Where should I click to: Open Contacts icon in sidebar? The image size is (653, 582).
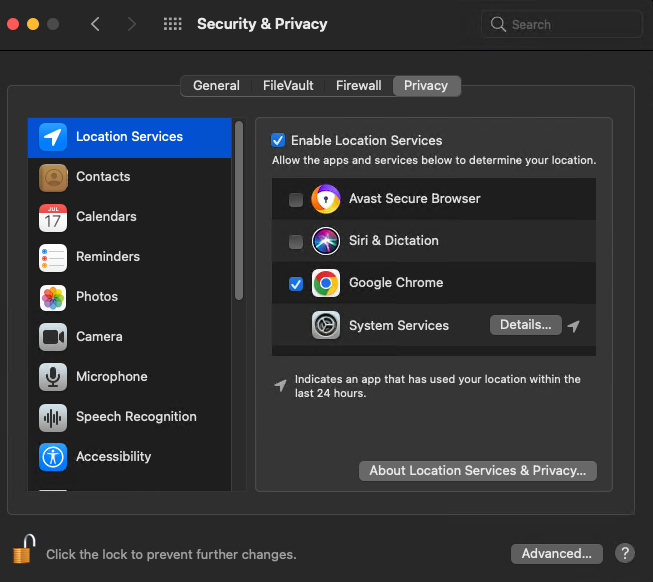point(53,177)
